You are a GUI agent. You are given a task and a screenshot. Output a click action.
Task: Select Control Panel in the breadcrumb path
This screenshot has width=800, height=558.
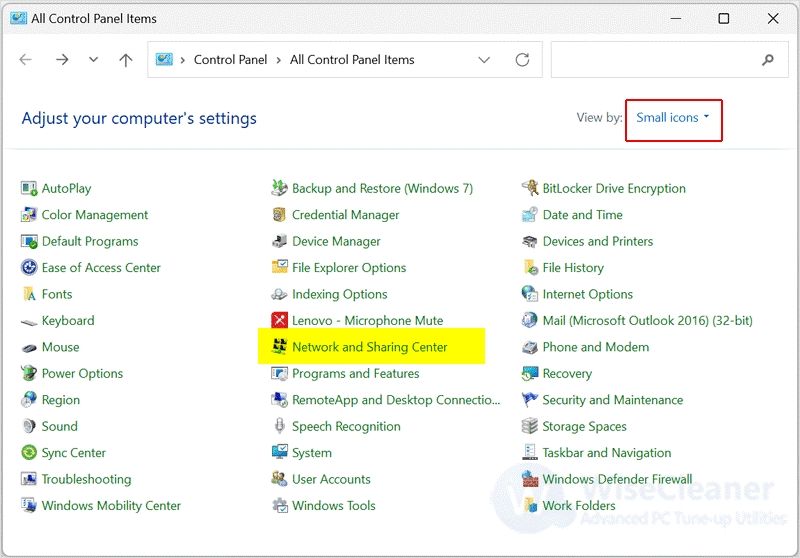point(230,60)
